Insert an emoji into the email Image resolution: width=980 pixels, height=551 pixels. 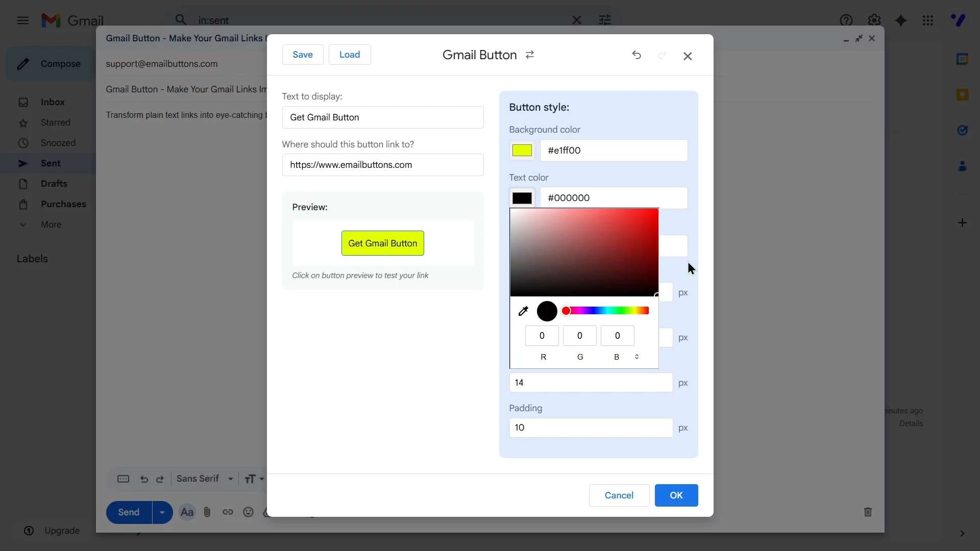249,512
